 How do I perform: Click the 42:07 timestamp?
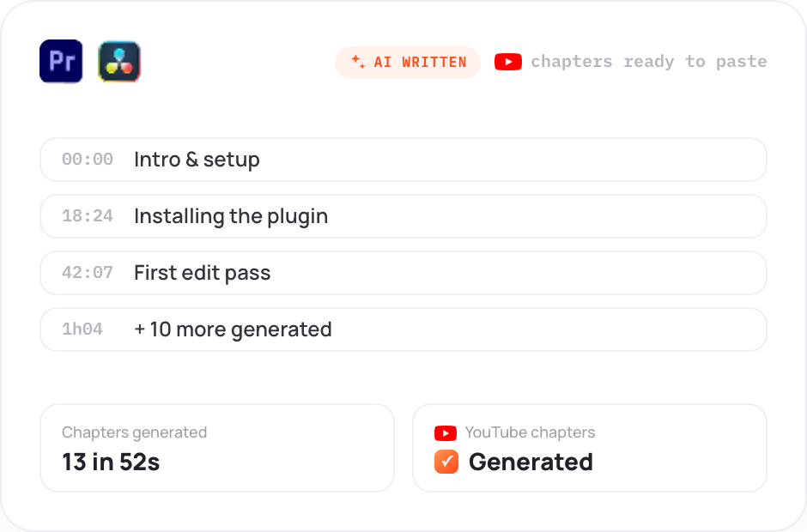coord(88,273)
